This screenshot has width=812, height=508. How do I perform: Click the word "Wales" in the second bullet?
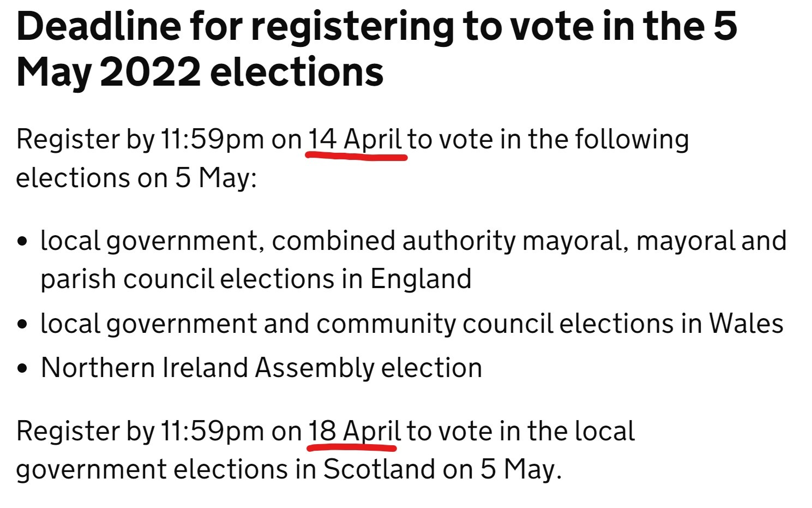(746, 324)
